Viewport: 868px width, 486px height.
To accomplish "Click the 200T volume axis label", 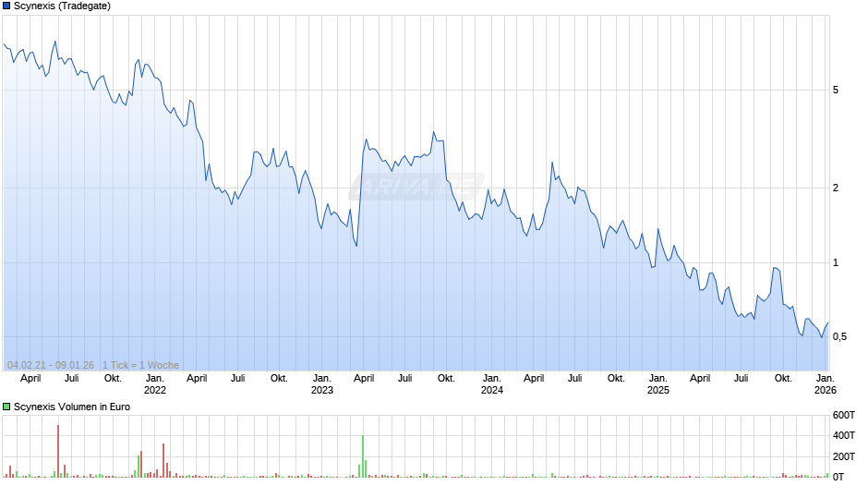I will (844, 456).
